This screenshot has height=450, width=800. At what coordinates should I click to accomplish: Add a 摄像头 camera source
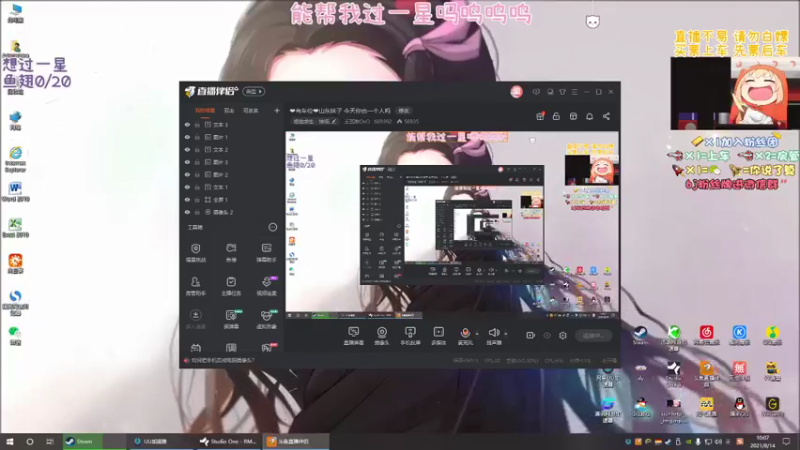click(x=382, y=336)
